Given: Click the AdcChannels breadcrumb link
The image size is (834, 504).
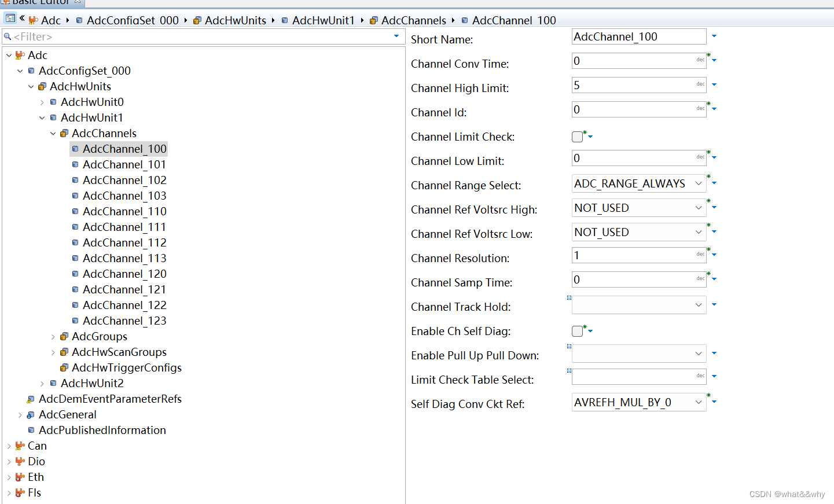Looking at the screenshot, I should pyautogui.click(x=414, y=20).
